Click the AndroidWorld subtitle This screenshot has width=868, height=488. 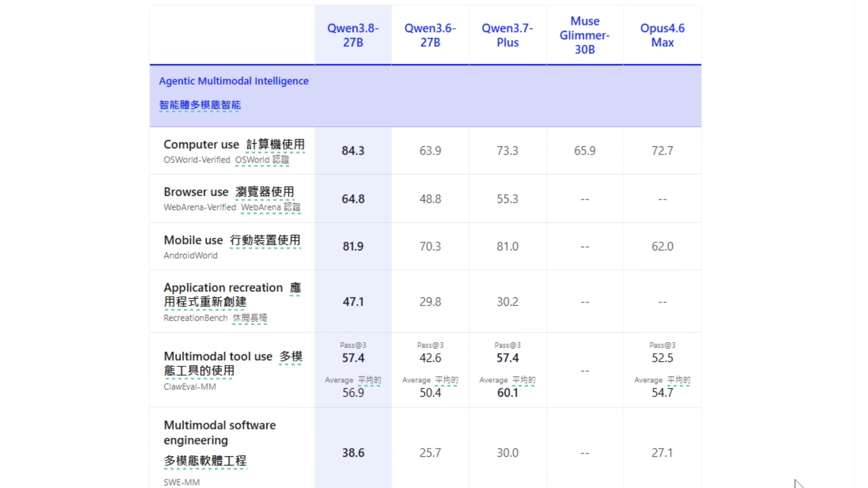tap(190, 255)
